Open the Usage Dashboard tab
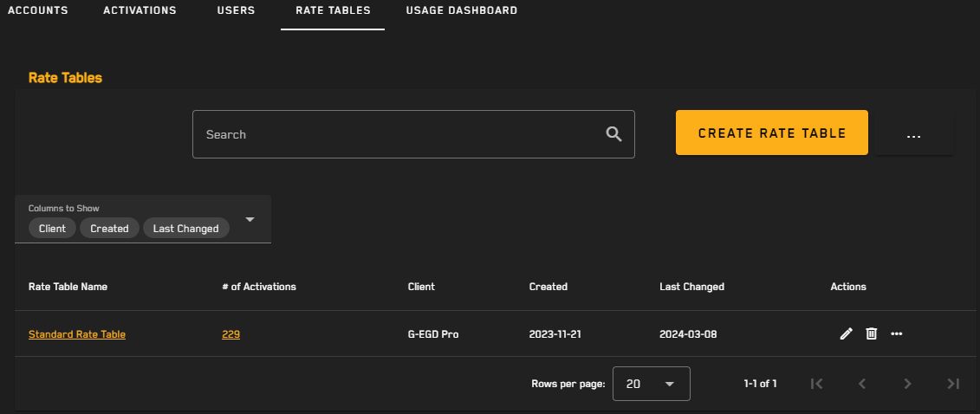 462,10
